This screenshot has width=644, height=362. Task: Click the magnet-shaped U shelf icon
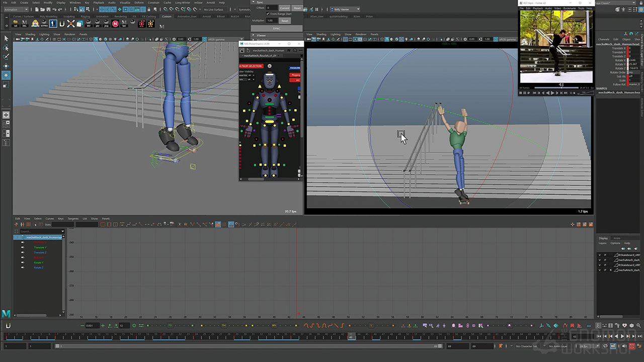[62, 24]
